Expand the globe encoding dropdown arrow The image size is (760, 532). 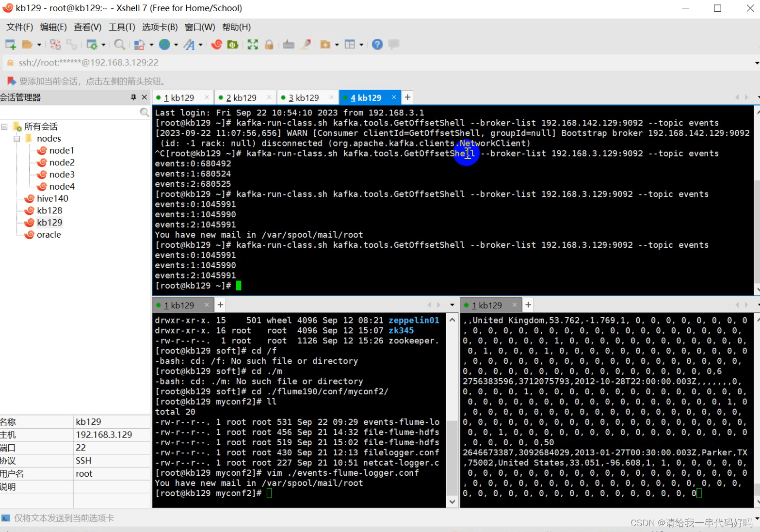pyautogui.click(x=176, y=45)
